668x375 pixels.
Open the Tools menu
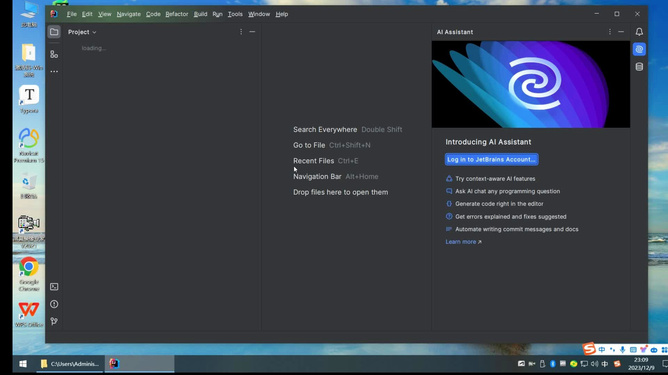point(235,14)
